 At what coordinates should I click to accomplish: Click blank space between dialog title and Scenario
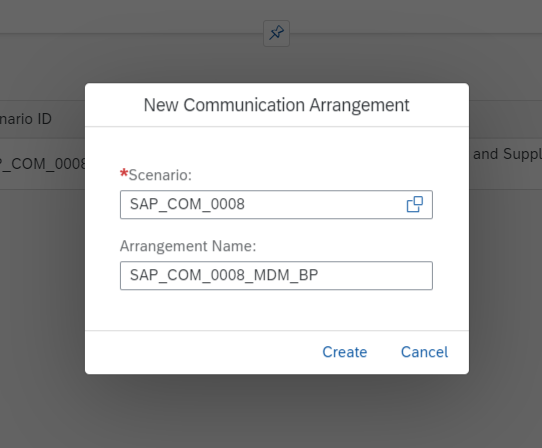pos(277,147)
